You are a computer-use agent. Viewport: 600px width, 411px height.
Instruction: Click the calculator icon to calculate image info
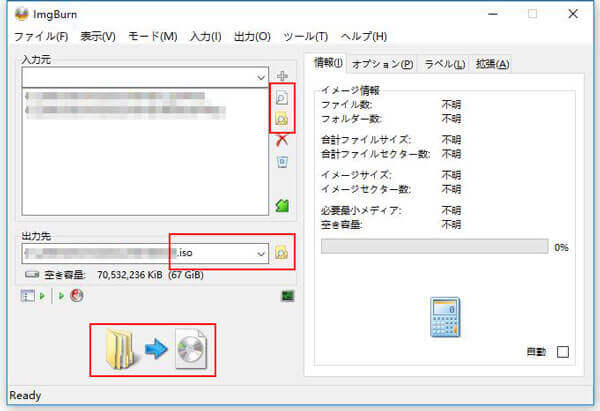(445, 317)
